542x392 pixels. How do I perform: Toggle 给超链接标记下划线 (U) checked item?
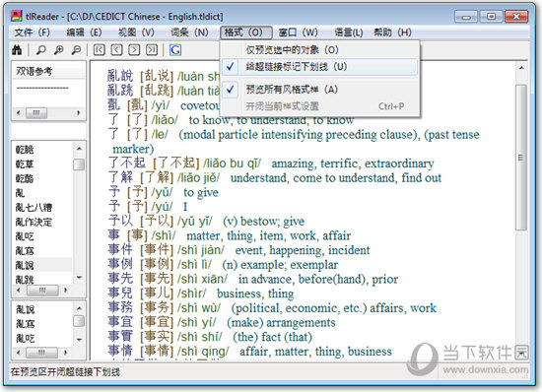tap(319, 67)
